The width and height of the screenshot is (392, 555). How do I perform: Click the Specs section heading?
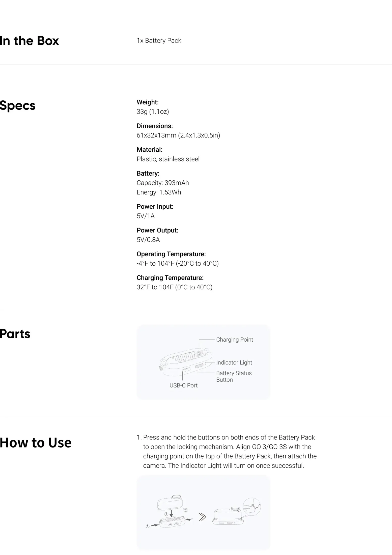click(18, 105)
